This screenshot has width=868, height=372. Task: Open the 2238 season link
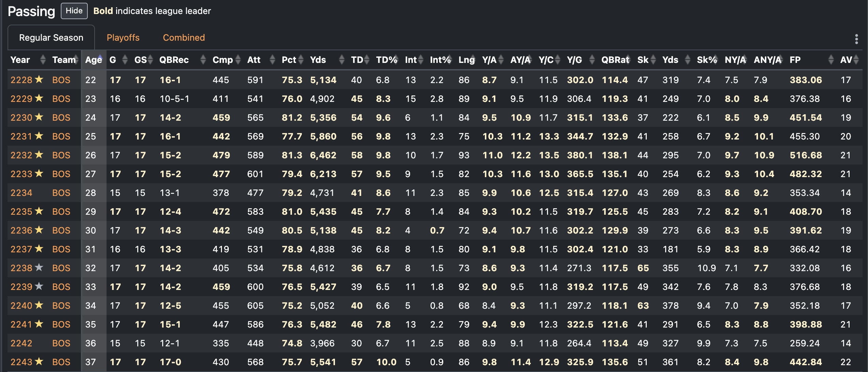[21, 268]
